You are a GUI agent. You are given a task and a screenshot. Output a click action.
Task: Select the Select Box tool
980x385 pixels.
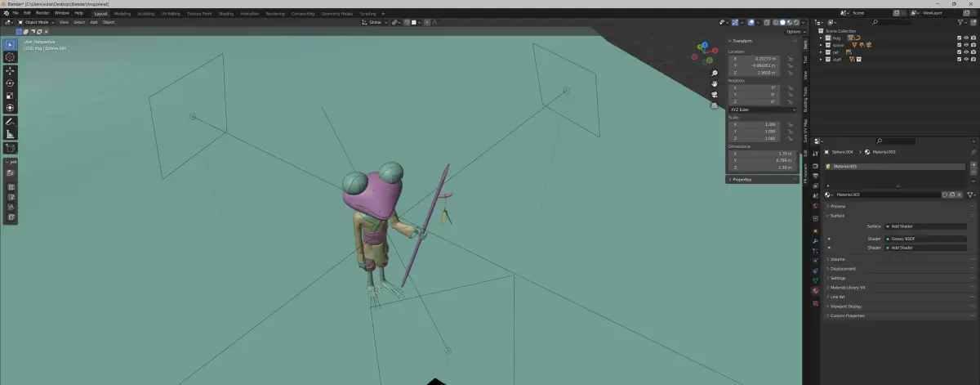coord(11,43)
